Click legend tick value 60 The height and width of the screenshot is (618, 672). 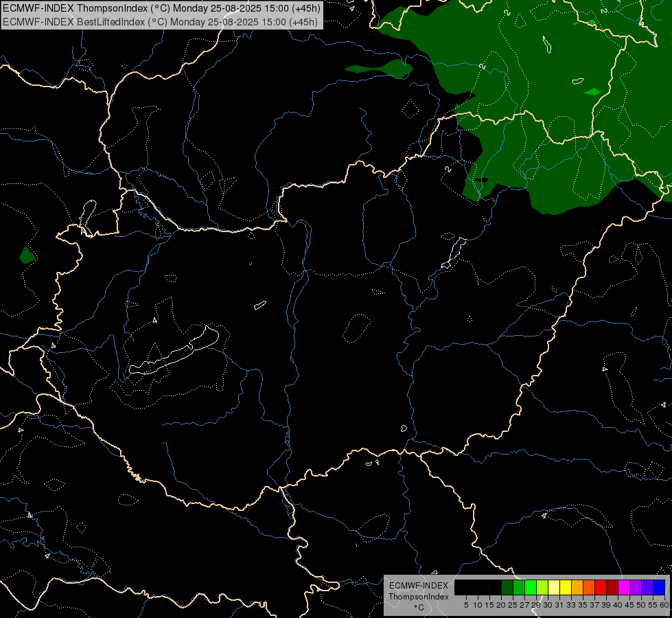664,605
